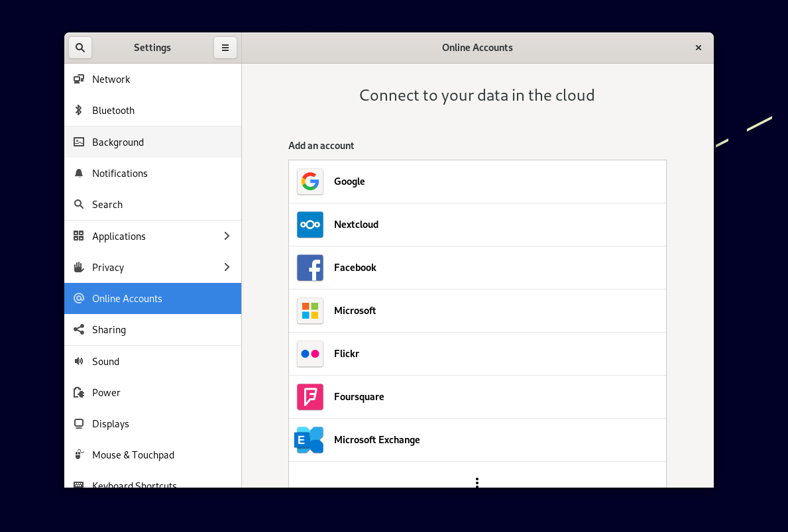Select the Microsoft account icon
788x532 pixels.
[310, 310]
